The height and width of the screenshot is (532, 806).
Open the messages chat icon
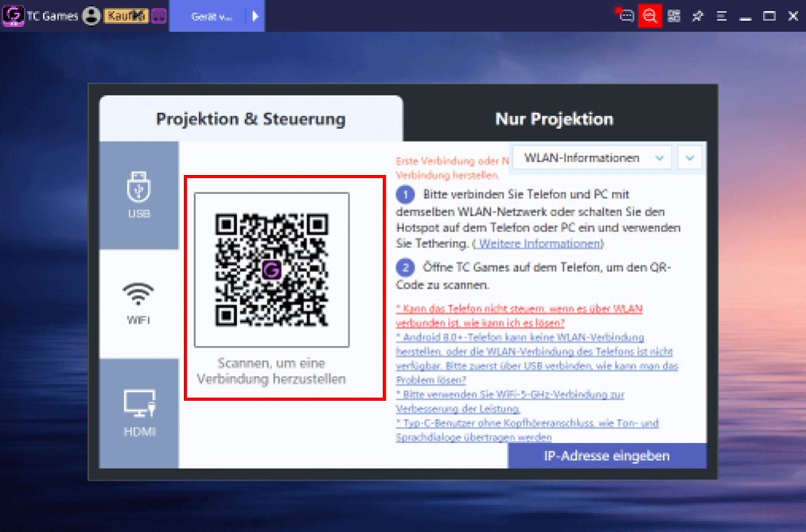pyautogui.click(x=625, y=16)
